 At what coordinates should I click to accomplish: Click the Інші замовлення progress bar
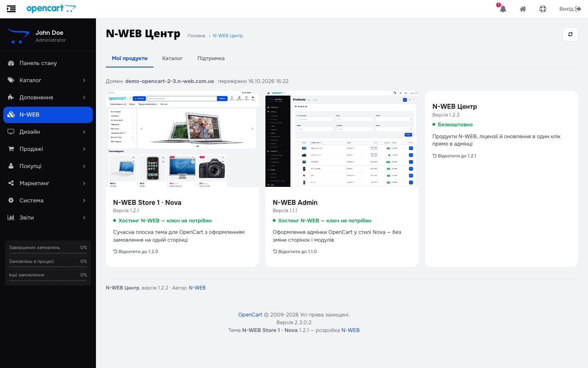coord(48,281)
